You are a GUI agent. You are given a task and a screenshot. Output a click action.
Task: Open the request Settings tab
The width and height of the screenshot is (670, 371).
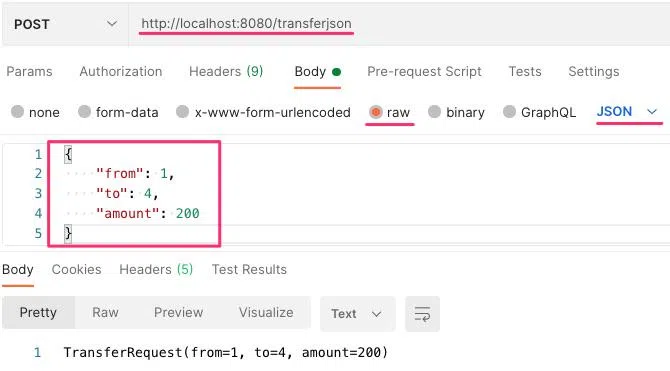point(594,71)
